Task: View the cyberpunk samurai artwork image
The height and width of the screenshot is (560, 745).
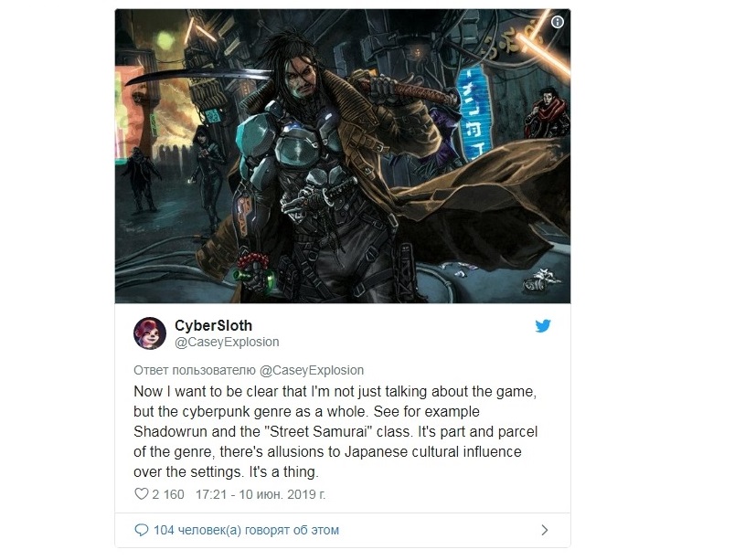Action: (x=343, y=156)
